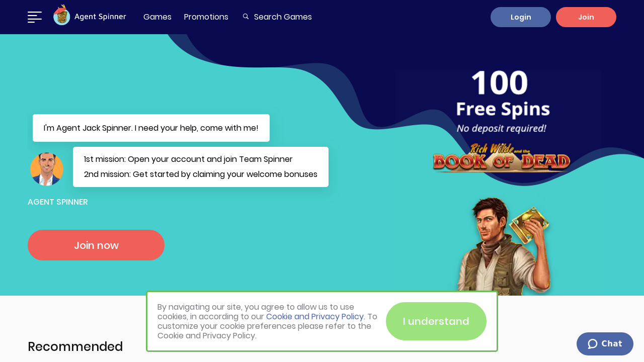Click the Join button in header

pos(586,17)
